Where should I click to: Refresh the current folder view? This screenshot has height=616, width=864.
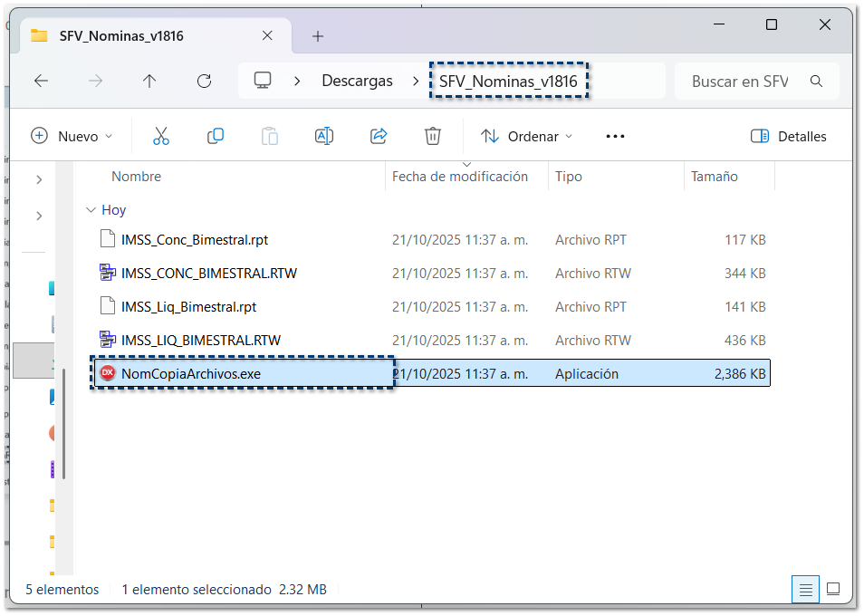(204, 81)
